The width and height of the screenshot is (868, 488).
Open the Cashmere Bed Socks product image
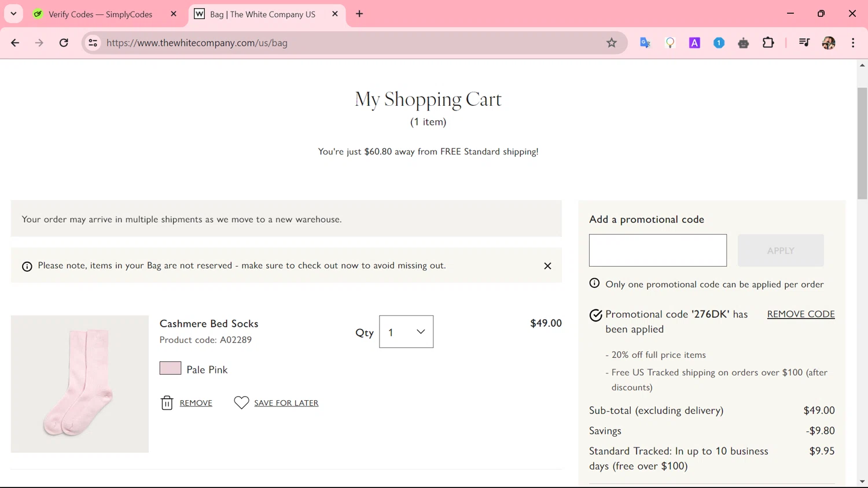point(80,384)
